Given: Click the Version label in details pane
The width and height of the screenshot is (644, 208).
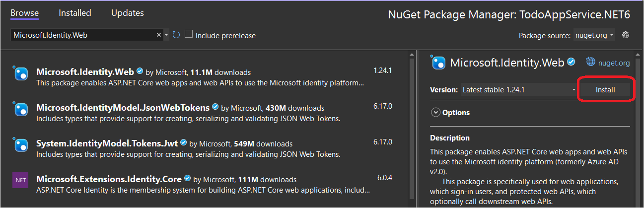Looking at the screenshot, I should click(x=444, y=90).
